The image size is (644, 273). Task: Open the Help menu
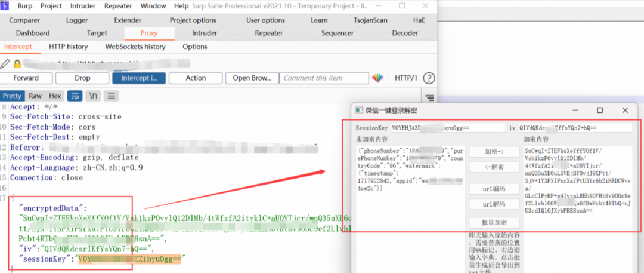(x=181, y=6)
